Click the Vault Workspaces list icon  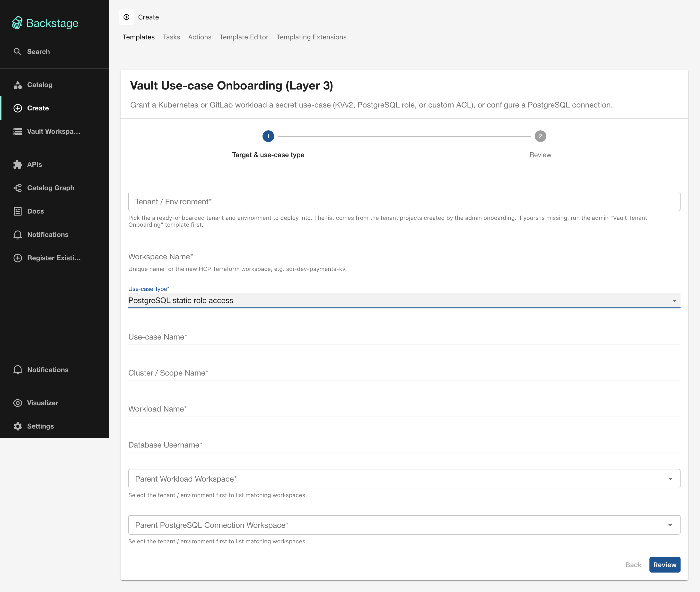(x=17, y=132)
